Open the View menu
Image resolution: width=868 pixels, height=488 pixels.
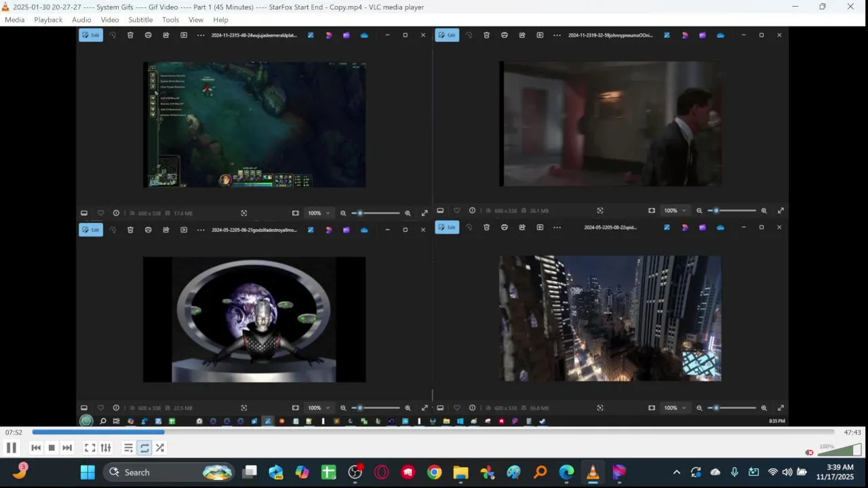196,20
